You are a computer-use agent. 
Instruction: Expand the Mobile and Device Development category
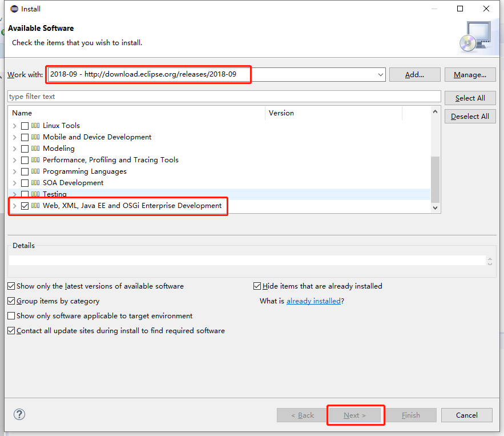point(14,137)
